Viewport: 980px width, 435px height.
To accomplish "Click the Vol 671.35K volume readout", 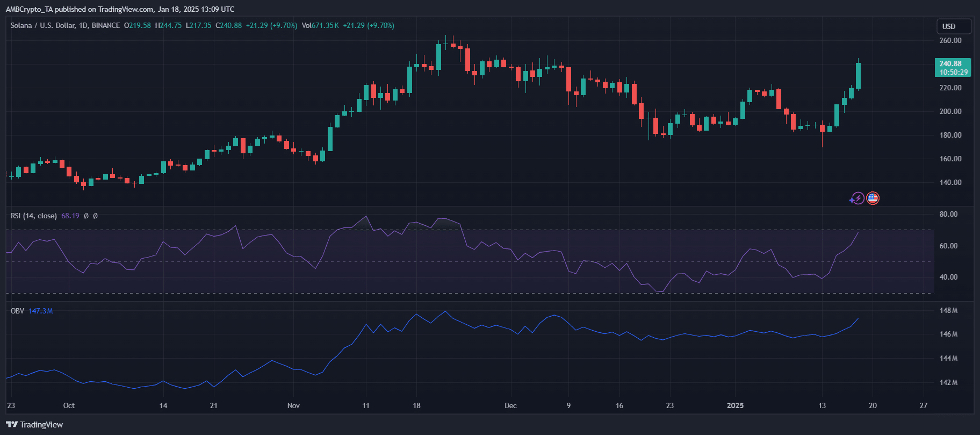I will coord(320,26).
